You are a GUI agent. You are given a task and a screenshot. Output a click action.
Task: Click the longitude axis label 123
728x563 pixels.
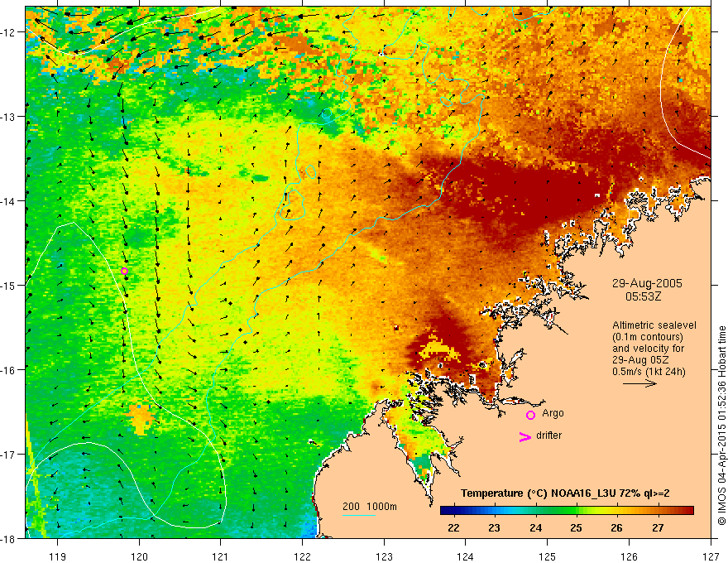384,556
